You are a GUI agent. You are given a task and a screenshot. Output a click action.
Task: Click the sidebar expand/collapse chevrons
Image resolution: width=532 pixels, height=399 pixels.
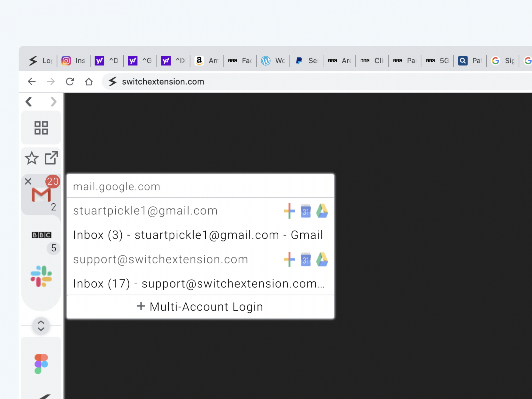41,326
